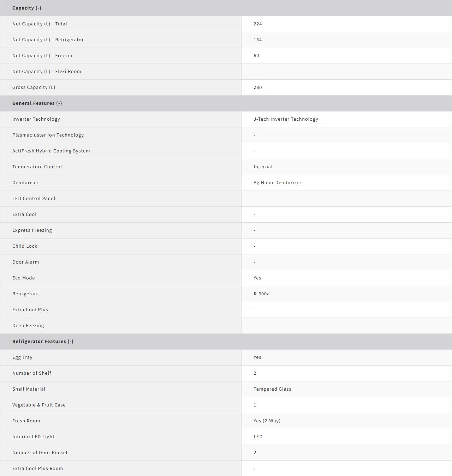The width and height of the screenshot is (452, 476).
Task: Collapse the Capacity (-) section header
Action: (x=27, y=8)
